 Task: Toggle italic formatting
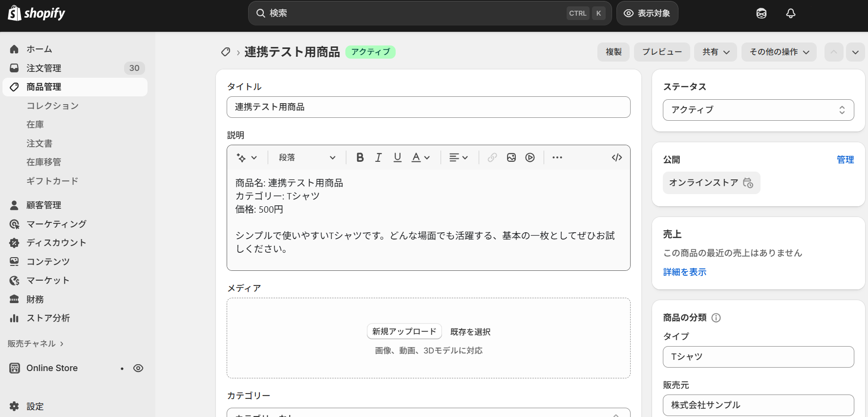(x=378, y=157)
